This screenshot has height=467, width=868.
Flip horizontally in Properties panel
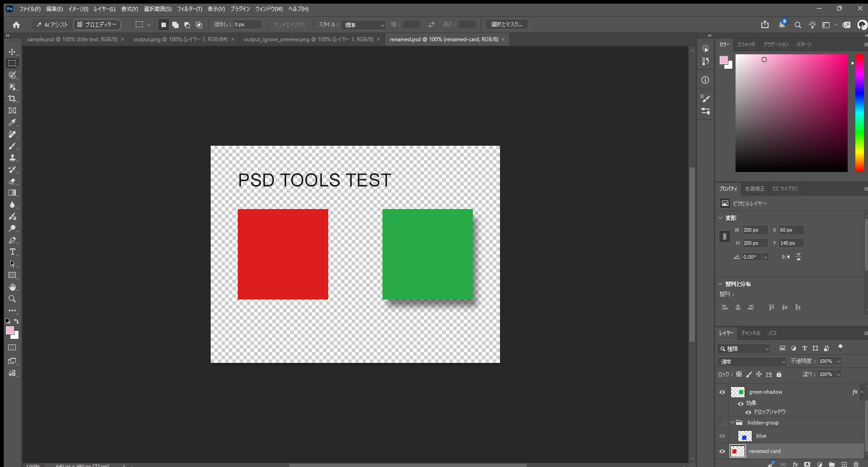(786, 257)
